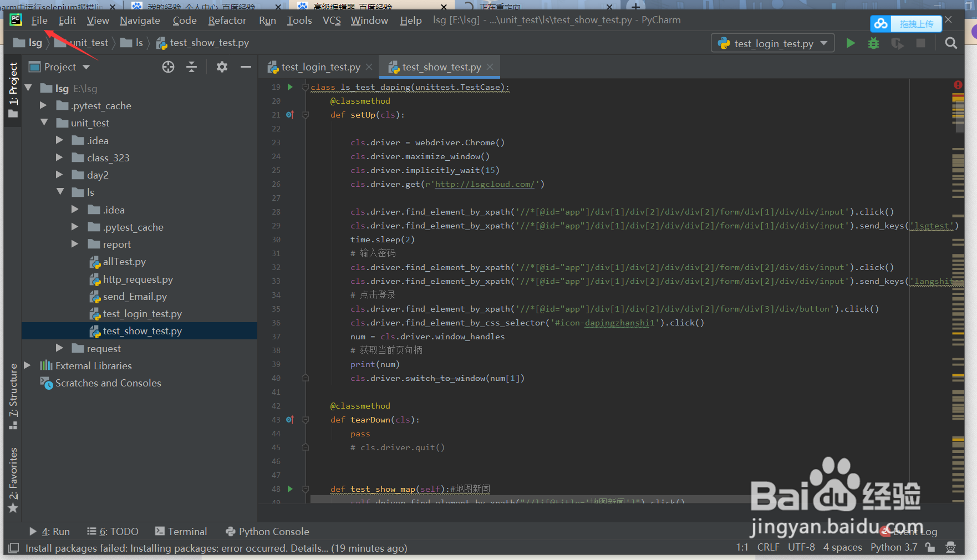
Task: Open the VCS menu
Action: pyautogui.click(x=332, y=21)
